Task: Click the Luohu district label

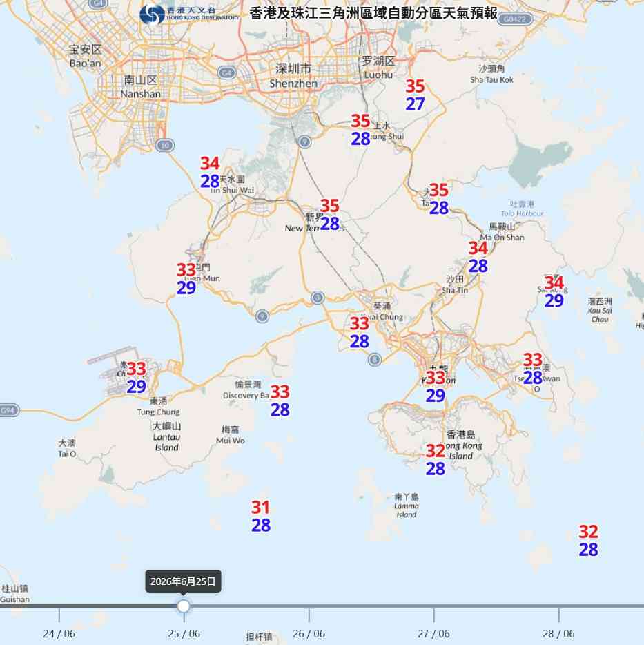Action: pyautogui.click(x=378, y=68)
